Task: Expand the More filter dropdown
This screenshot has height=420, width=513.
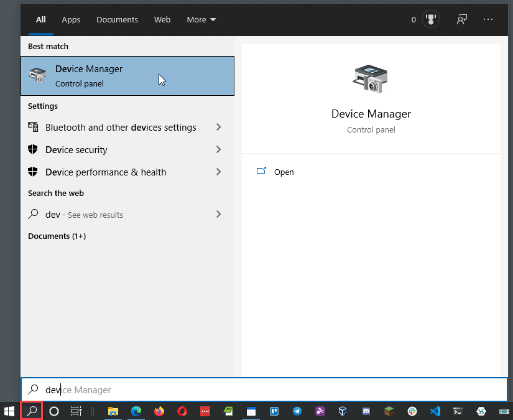Action: coord(201,19)
